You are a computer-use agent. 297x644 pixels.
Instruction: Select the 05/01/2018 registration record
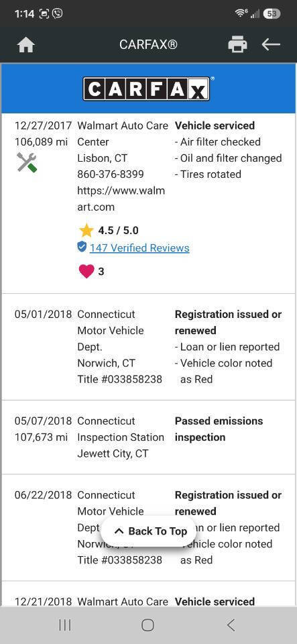click(x=149, y=347)
